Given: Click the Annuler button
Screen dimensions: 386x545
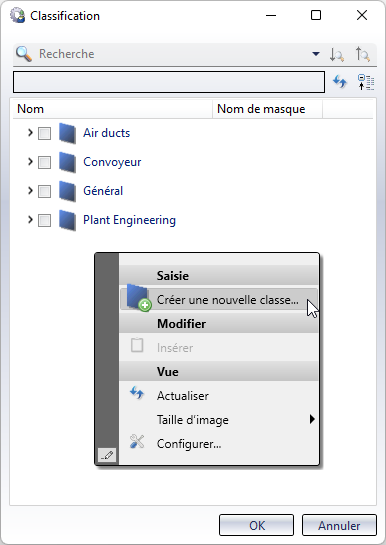Looking at the screenshot, I should pos(339,525).
